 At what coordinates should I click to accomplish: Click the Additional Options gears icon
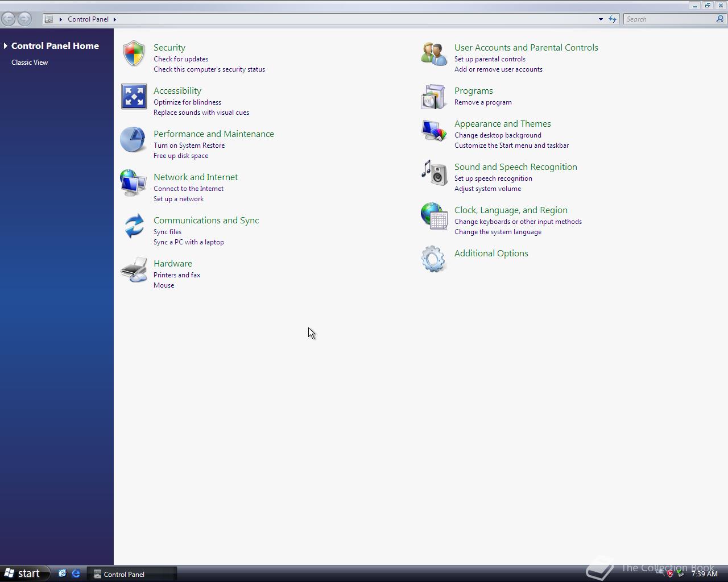tap(433, 259)
